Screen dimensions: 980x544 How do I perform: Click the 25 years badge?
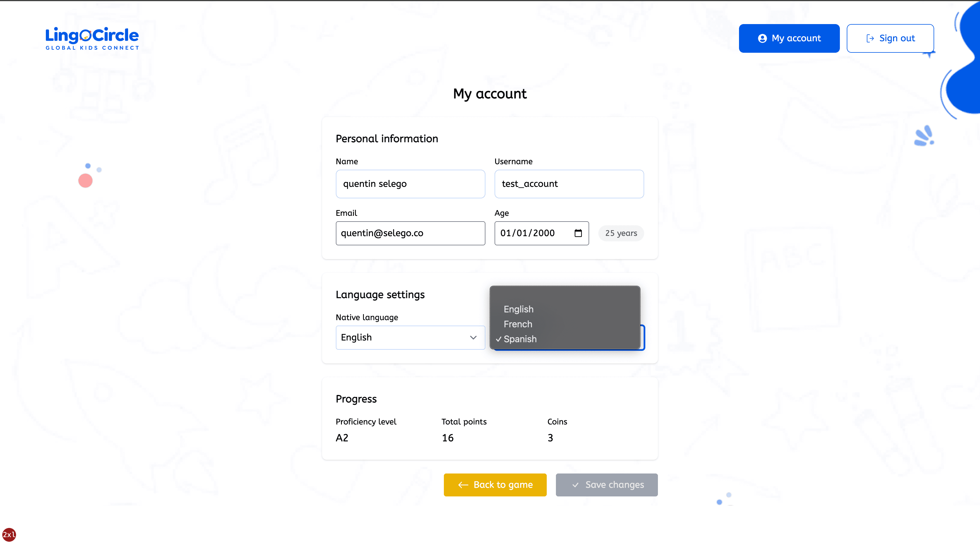pos(620,233)
